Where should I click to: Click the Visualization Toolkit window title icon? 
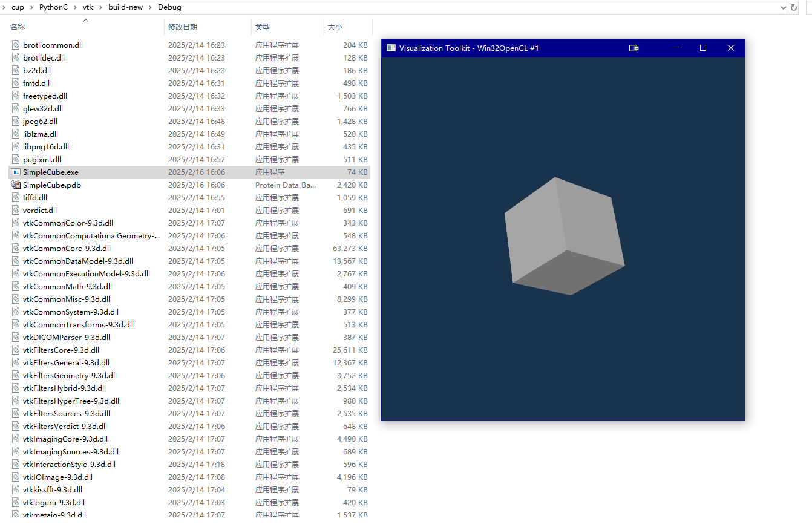point(391,48)
